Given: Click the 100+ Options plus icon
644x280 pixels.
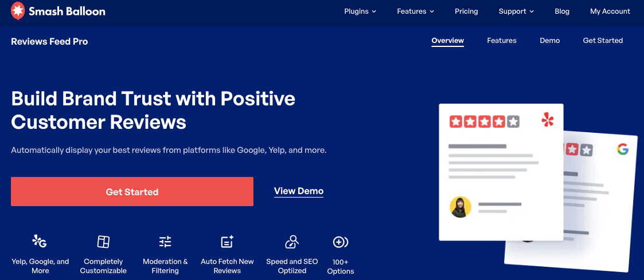Looking at the screenshot, I should 341,242.
